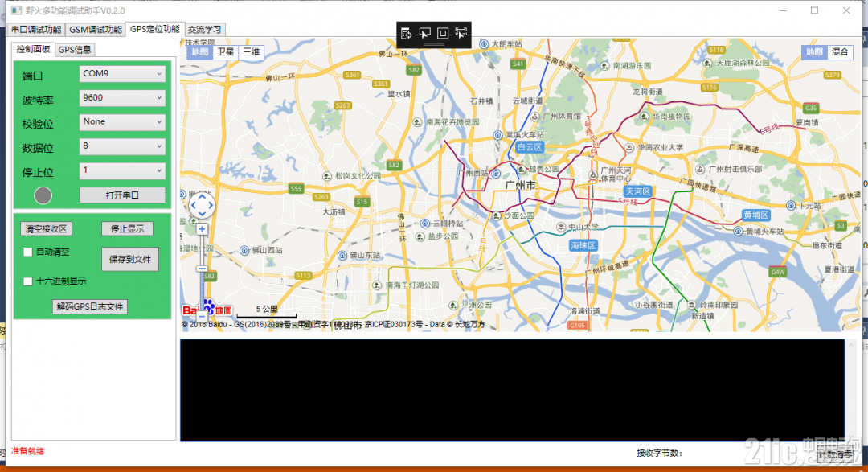868x472 pixels.
Task: Click the 沙面公园 marker icon
Action: pyautogui.click(x=497, y=215)
